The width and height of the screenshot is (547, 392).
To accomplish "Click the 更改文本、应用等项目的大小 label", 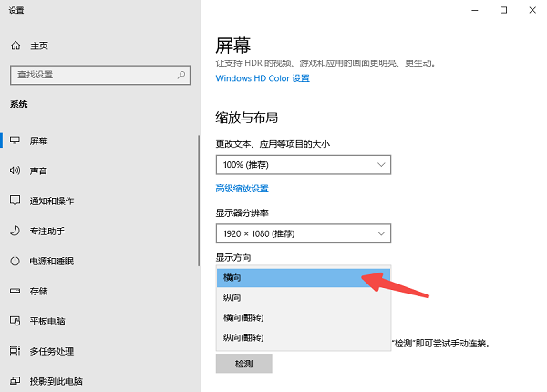I will pos(273,144).
